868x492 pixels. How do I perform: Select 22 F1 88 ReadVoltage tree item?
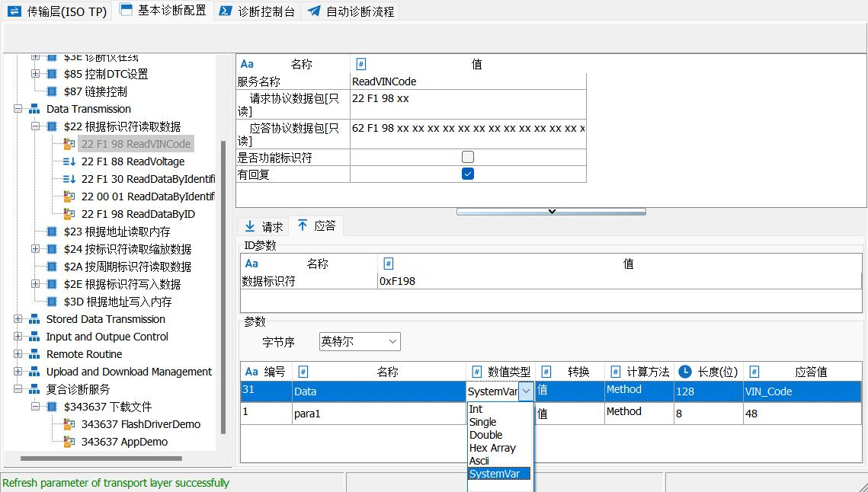click(x=133, y=161)
